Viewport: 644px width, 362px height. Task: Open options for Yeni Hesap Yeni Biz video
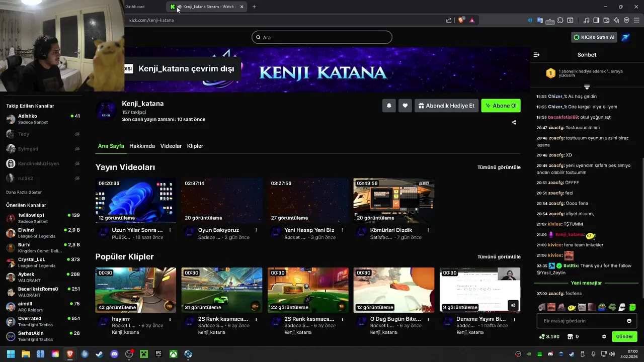(x=342, y=230)
